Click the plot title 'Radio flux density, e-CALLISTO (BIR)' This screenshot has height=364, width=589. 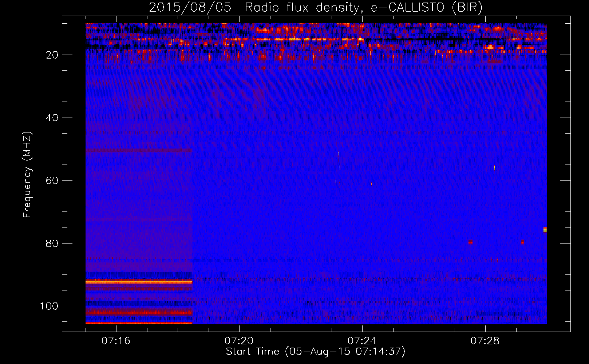pyautogui.click(x=363, y=8)
